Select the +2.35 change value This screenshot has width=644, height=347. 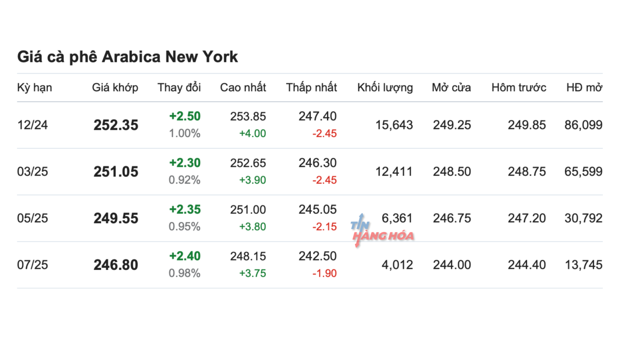185,210
